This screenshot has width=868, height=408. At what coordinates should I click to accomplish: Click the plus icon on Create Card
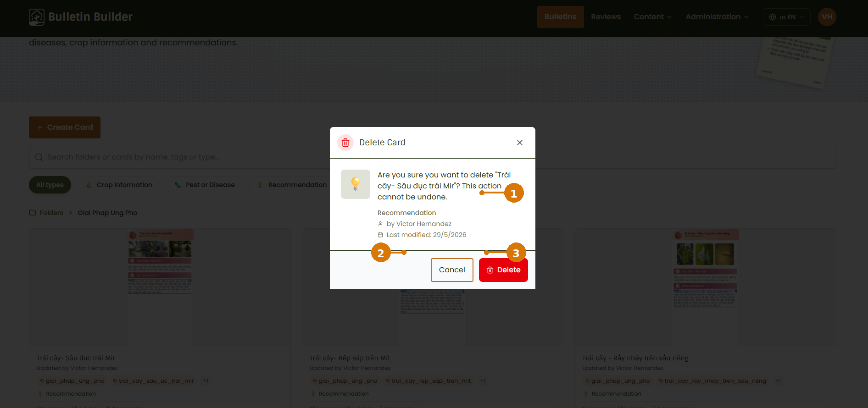tap(40, 127)
